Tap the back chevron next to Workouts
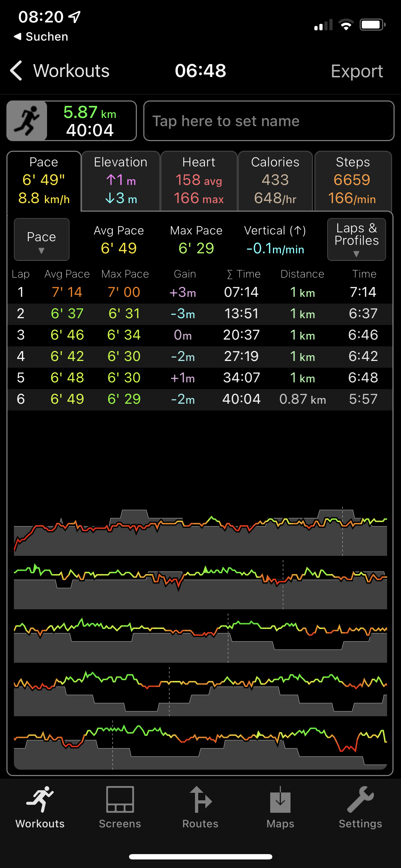 tap(16, 71)
